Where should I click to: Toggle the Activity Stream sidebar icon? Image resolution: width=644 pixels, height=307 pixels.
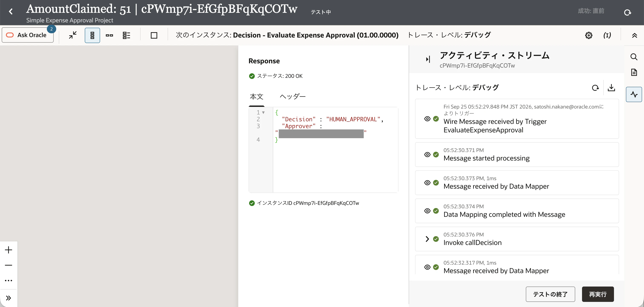click(634, 94)
